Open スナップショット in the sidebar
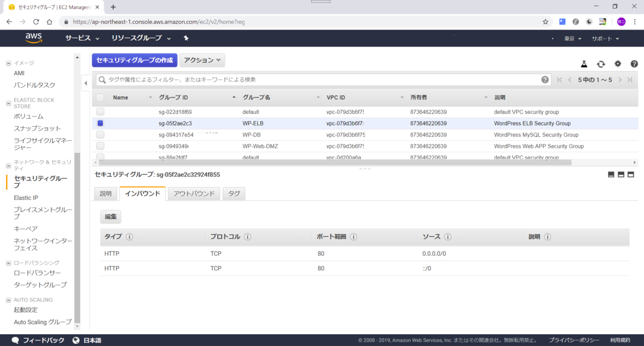The width and height of the screenshot is (644, 346). (x=38, y=128)
